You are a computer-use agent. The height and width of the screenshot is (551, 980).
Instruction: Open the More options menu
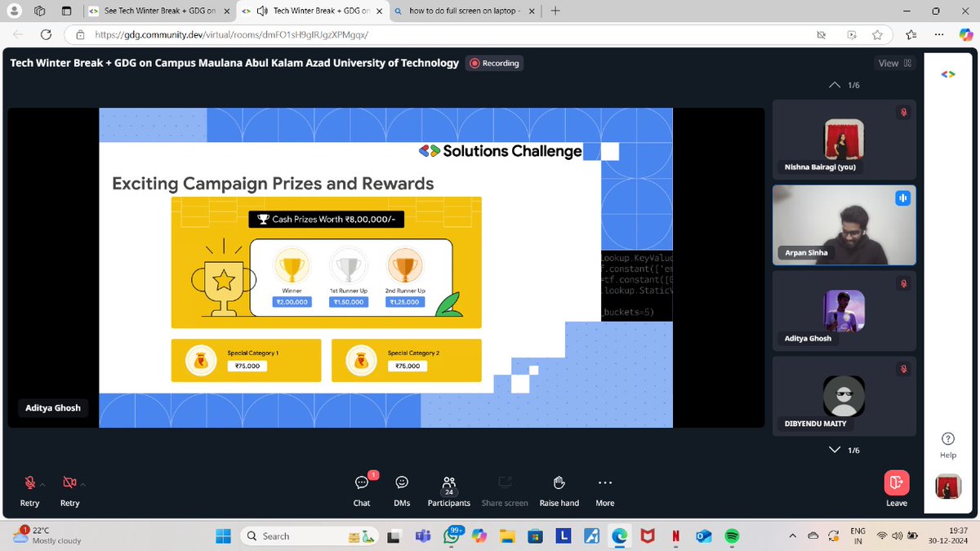(605, 491)
